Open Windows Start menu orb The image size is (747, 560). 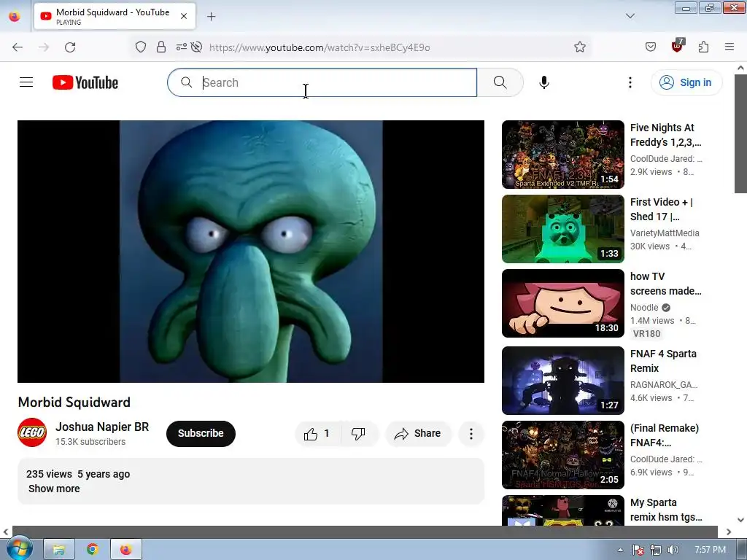point(19,549)
